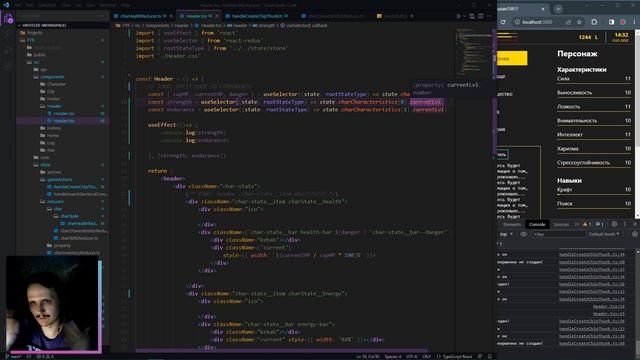The image size is (640, 360).
Task: Change indentation via Spaces: 4
Action: coord(393,357)
